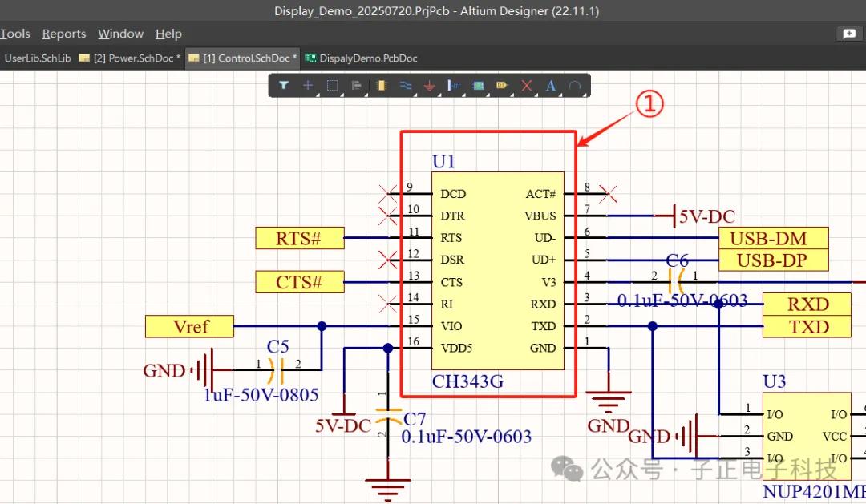Select the RTS# port
866x504 pixels.
pos(299,238)
